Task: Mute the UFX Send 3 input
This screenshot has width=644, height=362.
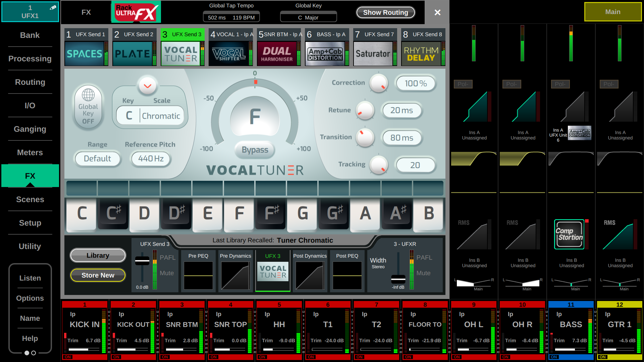Action: (x=167, y=273)
